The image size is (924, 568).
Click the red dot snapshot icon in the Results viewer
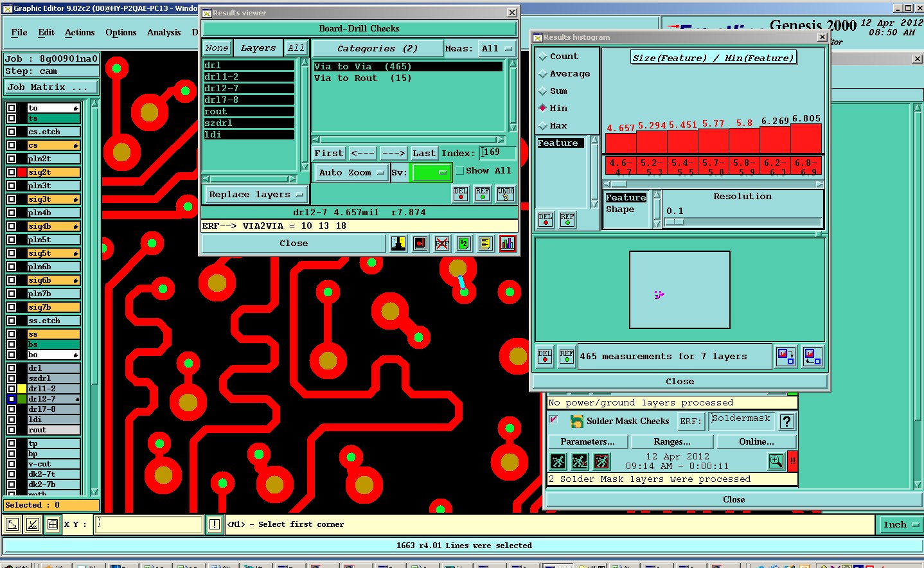(x=420, y=244)
